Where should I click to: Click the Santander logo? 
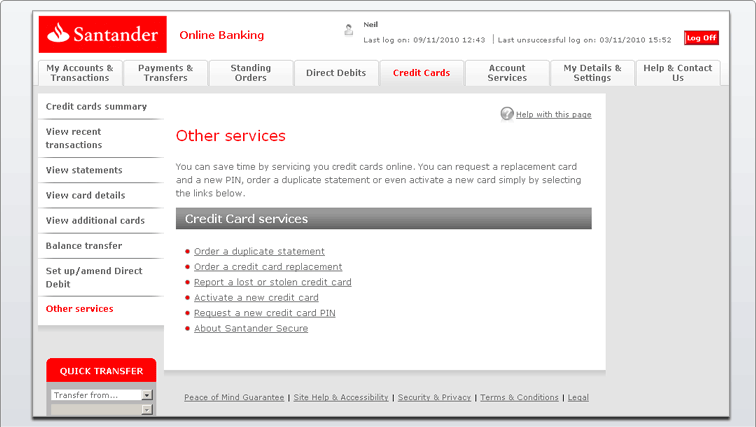(103, 34)
